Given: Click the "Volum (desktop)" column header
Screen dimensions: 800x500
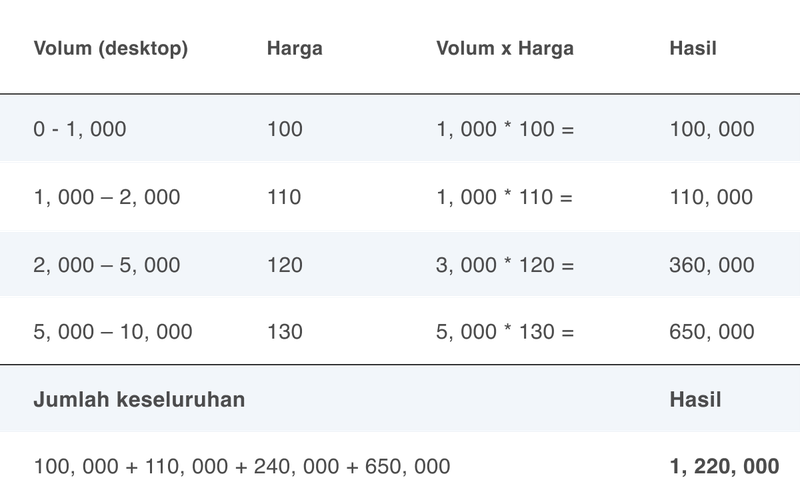Looking at the screenshot, I should 111,48.
